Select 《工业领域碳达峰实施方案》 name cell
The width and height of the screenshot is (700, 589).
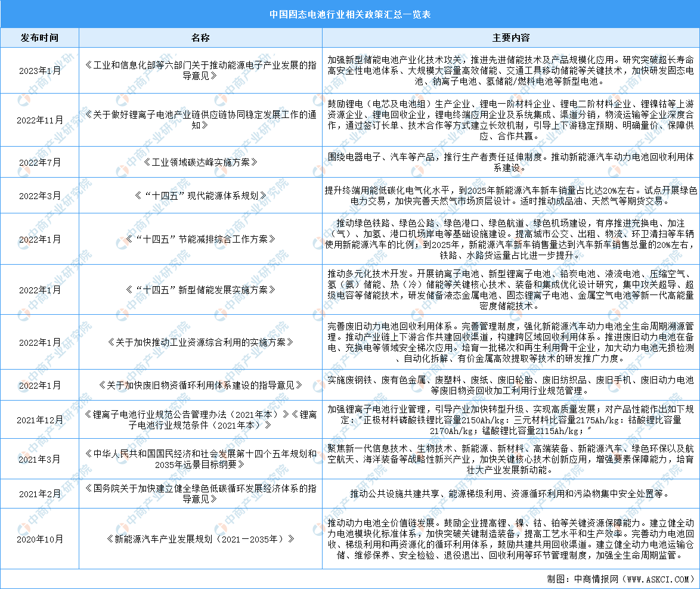coord(200,162)
